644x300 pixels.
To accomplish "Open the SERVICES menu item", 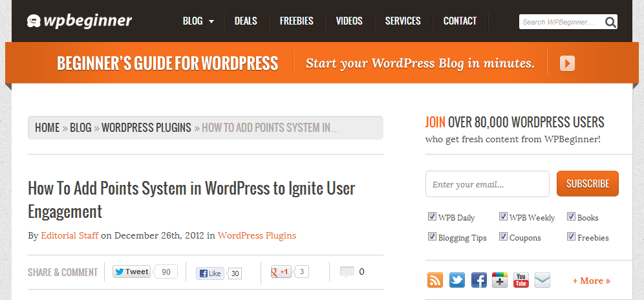I will click(403, 21).
